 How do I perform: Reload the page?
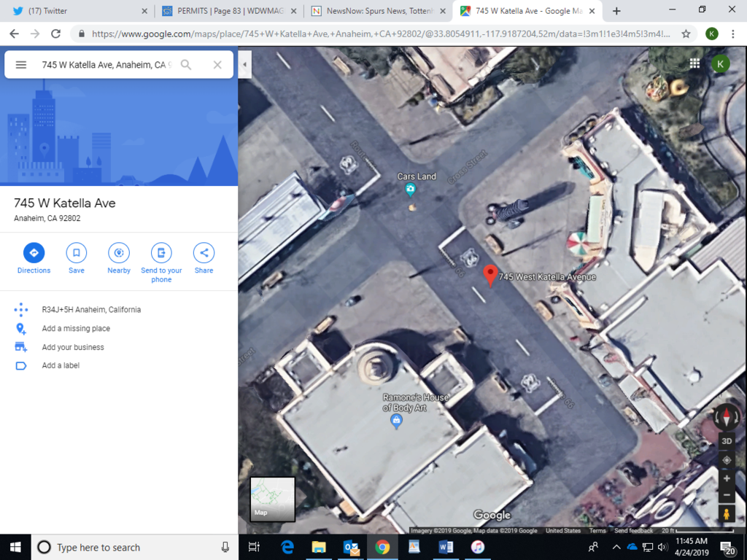(55, 34)
